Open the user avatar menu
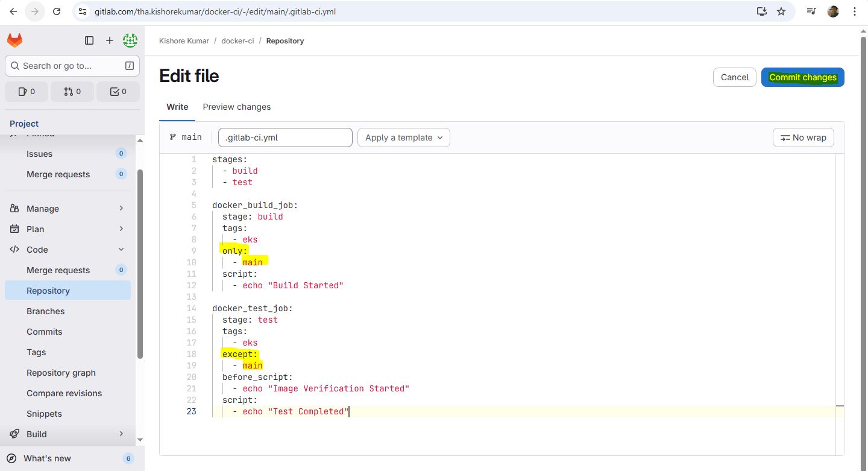Viewport: 868px width, 471px height. (130, 40)
